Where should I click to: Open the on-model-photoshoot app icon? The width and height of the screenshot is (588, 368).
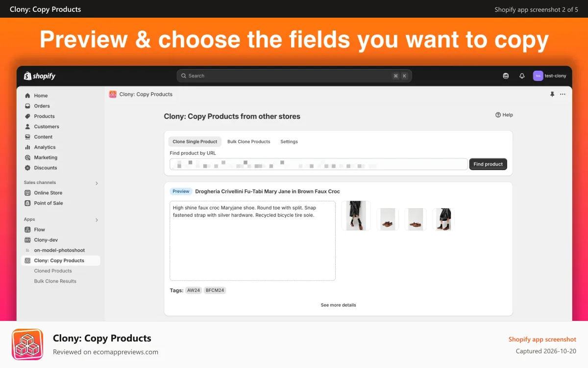tap(28, 250)
